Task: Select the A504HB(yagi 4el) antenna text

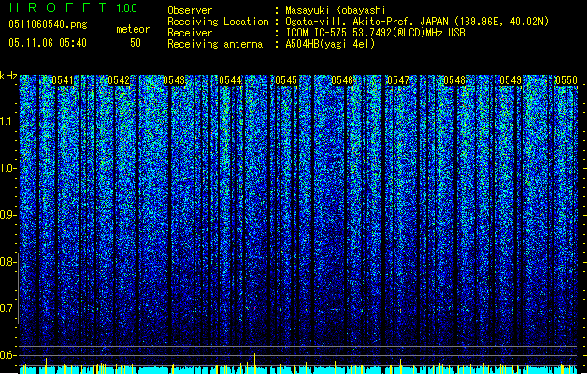Action: [330, 44]
